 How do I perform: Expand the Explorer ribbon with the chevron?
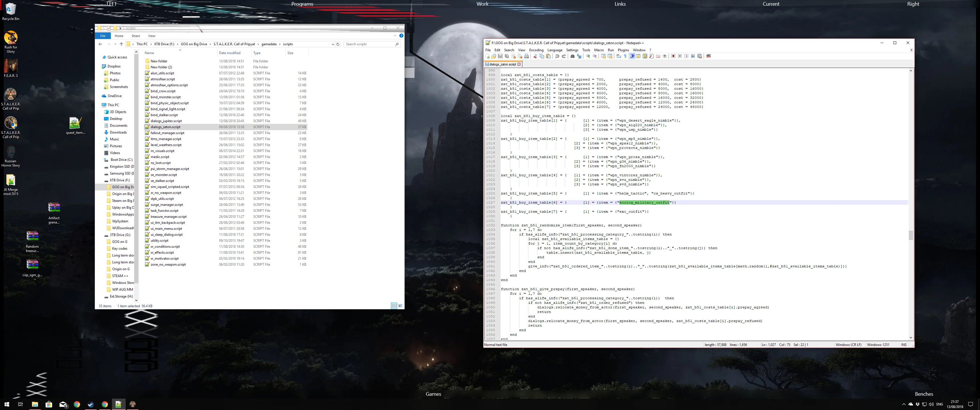395,36
